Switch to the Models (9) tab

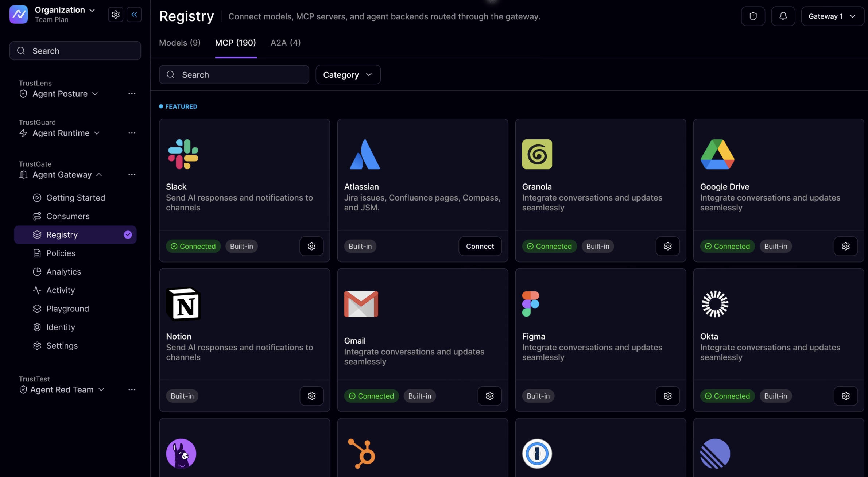point(180,43)
